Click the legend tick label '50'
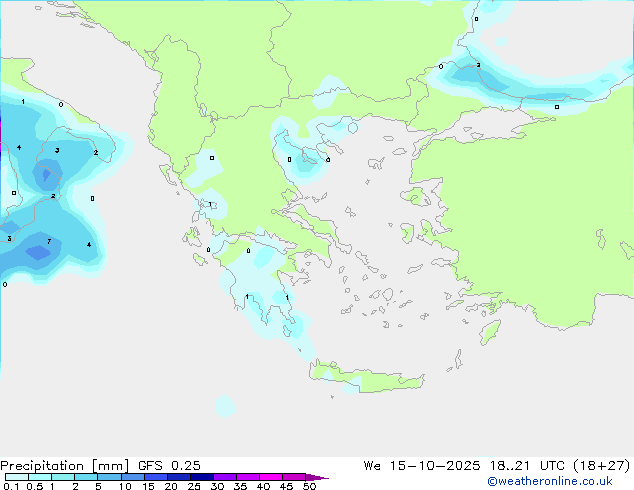Image resolution: width=634 pixels, height=490 pixels. (x=309, y=486)
